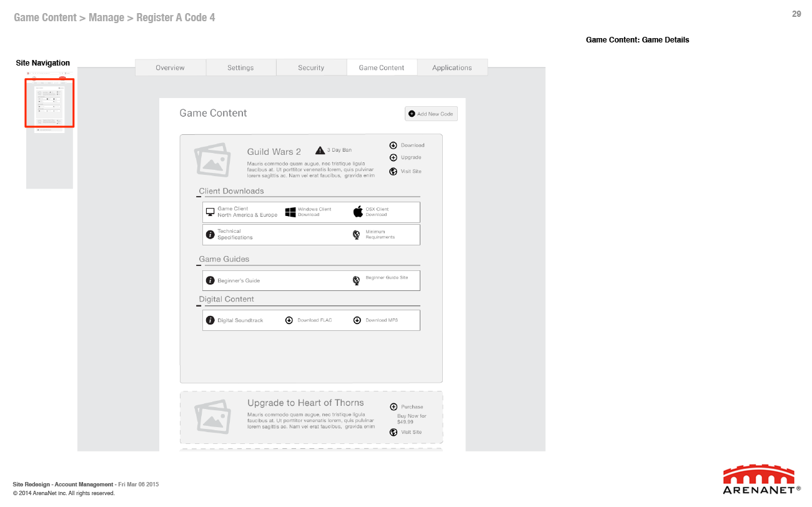Click the Game Client monitor icon
The width and height of the screenshot is (812, 507).
tap(210, 212)
